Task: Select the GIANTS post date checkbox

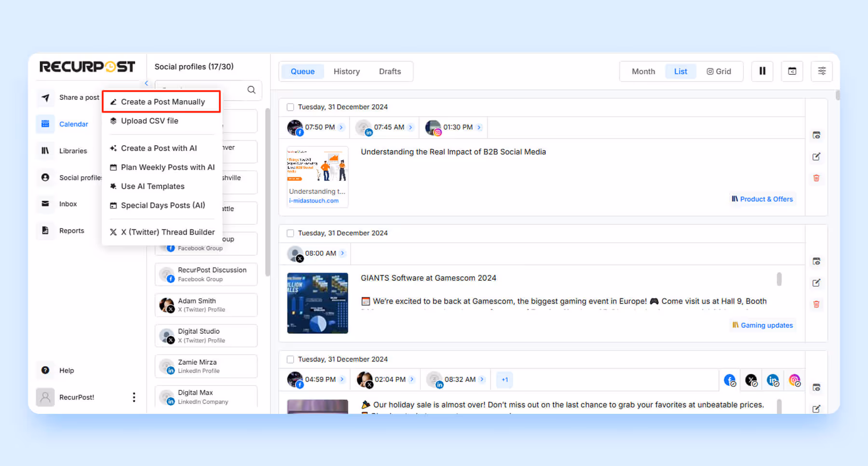Action: point(290,233)
